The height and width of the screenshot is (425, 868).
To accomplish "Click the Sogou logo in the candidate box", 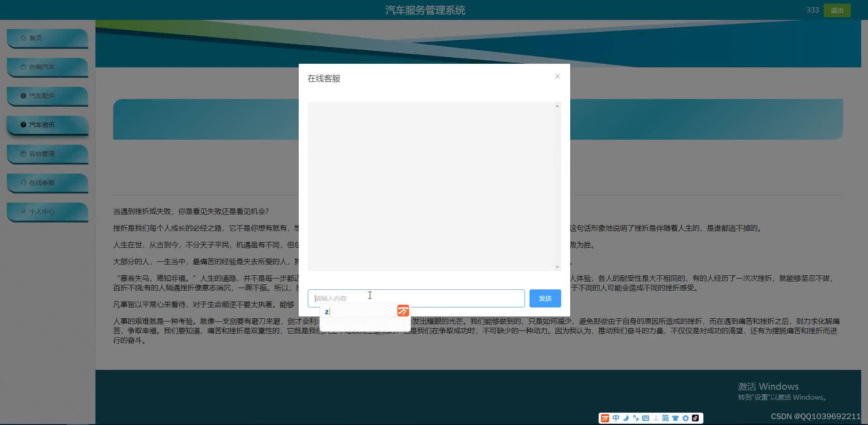I will coord(403,311).
